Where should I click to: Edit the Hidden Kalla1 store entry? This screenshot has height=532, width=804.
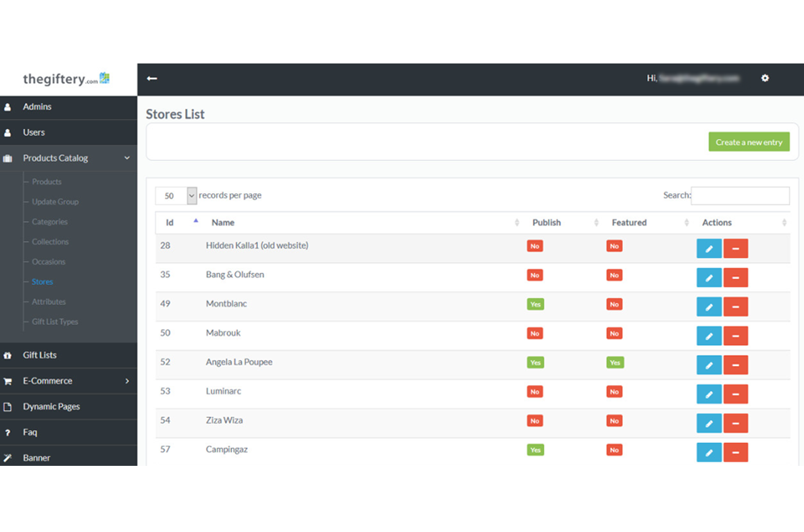coord(709,248)
